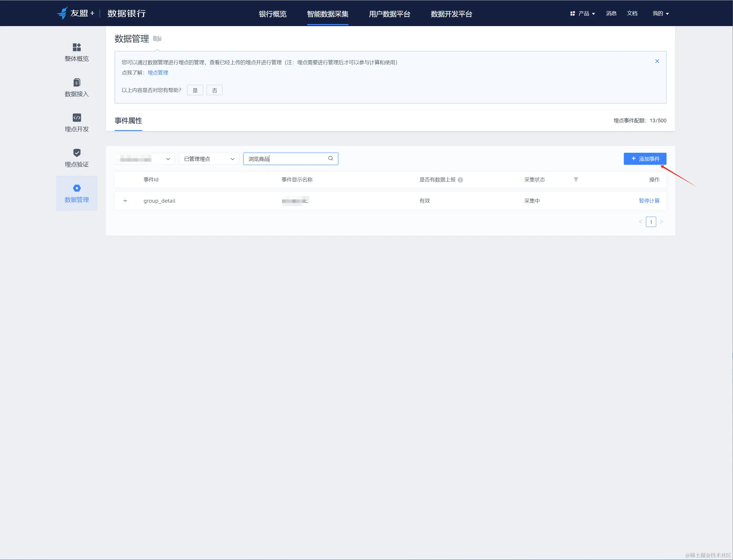Open the 埋点管理 help link
The width and height of the screenshot is (733, 560).
tap(158, 73)
